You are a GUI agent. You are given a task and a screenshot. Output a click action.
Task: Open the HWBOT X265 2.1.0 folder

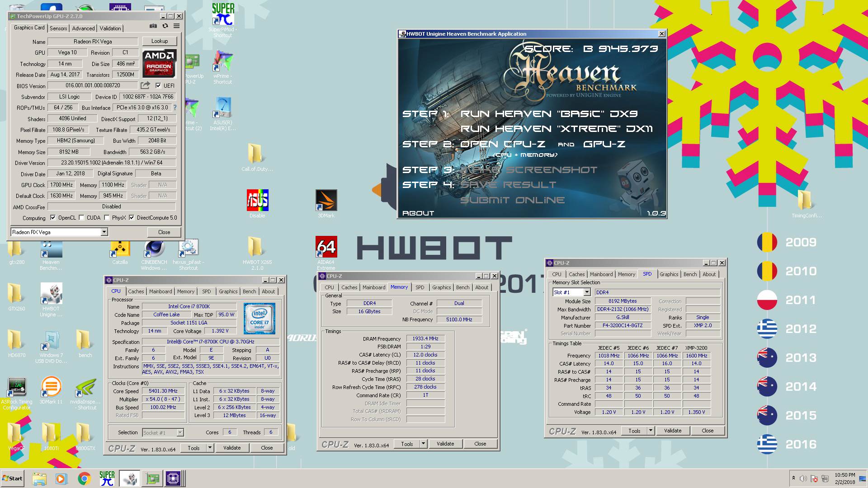pos(257,253)
